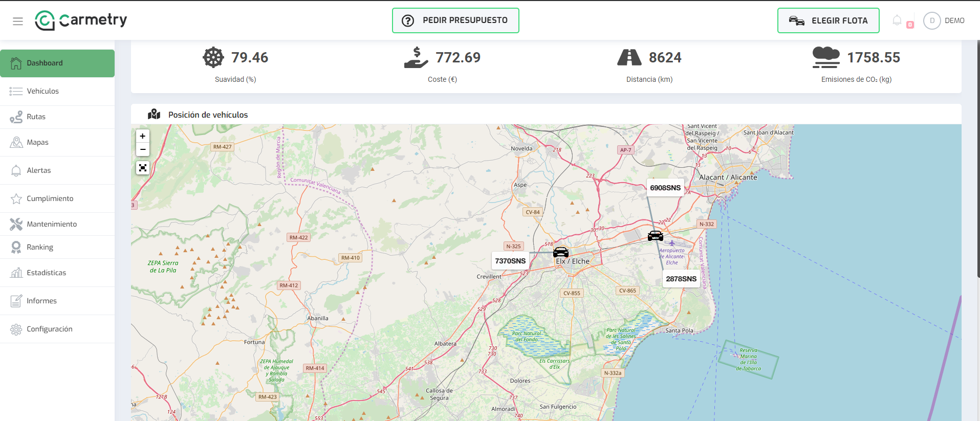Toggle map fullscreen view icon

[143, 168]
